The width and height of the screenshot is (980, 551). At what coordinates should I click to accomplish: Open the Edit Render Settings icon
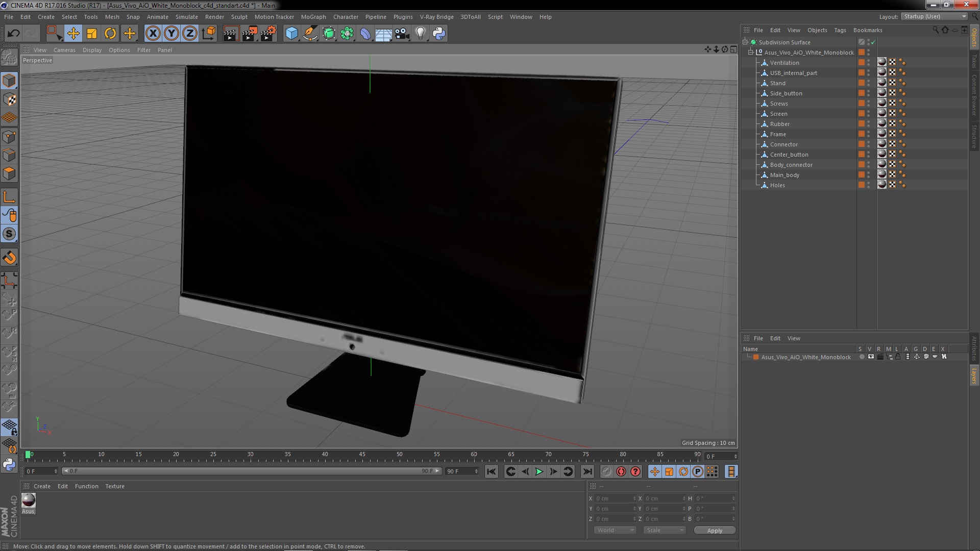268,34
